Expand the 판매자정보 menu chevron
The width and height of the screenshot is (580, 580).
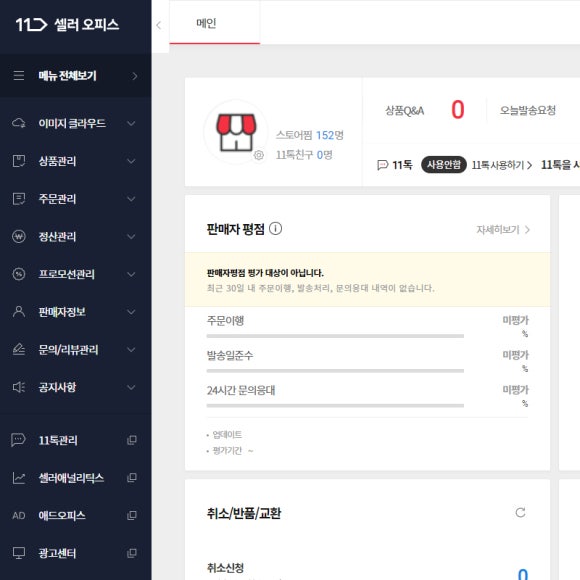point(131,312)
